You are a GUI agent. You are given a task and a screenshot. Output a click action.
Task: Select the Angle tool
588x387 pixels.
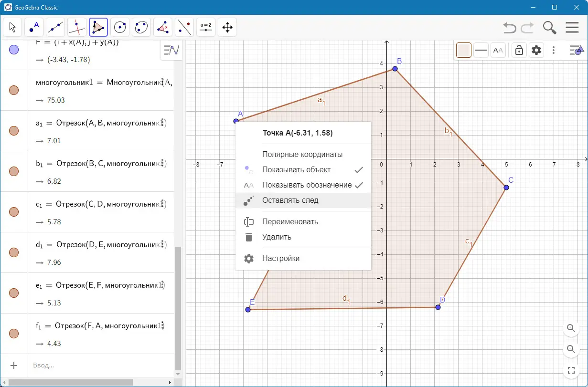[163, 28]
